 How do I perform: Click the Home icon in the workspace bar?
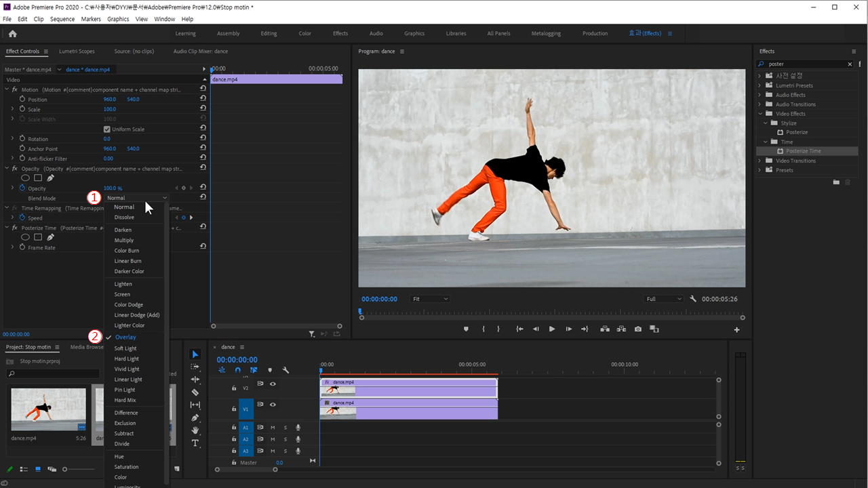point(12,33)
